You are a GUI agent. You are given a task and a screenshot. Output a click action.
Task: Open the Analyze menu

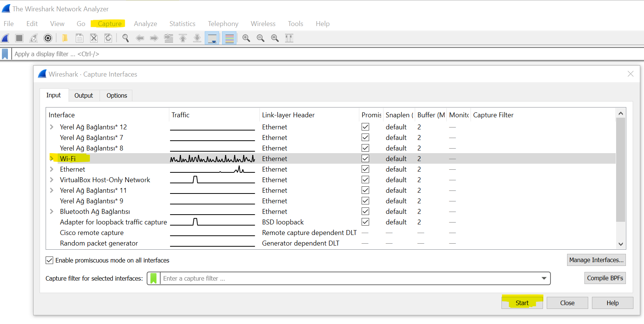(x=146, y=24)
